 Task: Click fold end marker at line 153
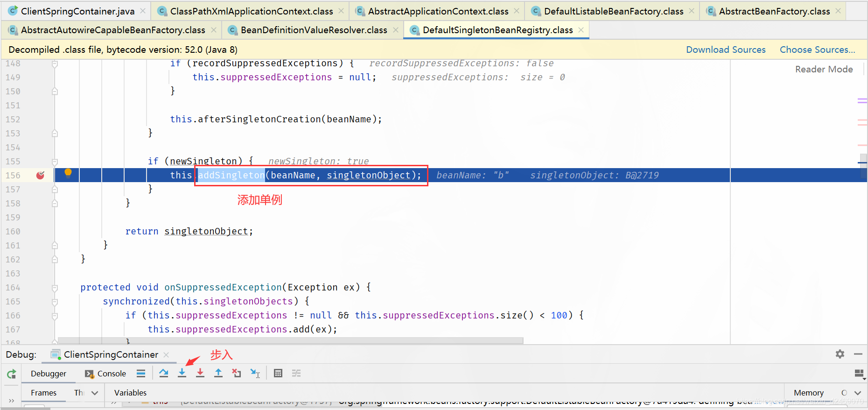55,134
